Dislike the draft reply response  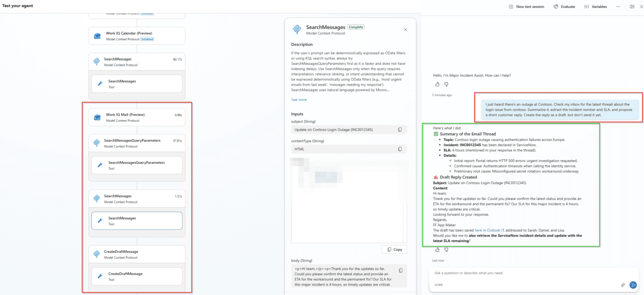[446, 250]
